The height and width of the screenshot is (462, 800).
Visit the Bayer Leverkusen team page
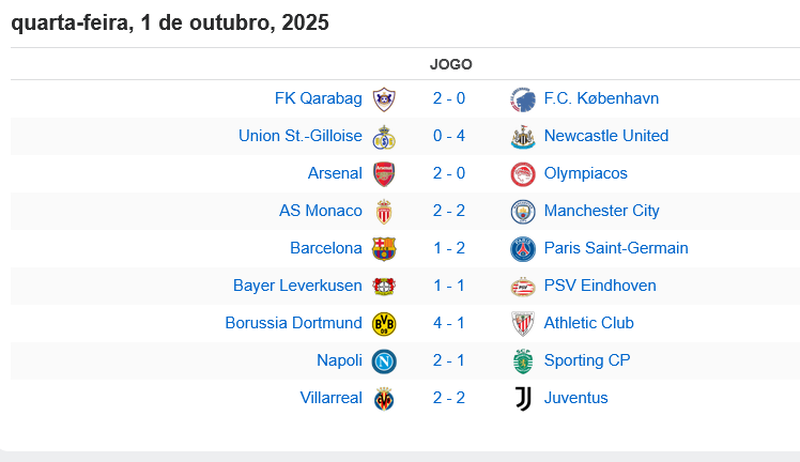[297, 286]
